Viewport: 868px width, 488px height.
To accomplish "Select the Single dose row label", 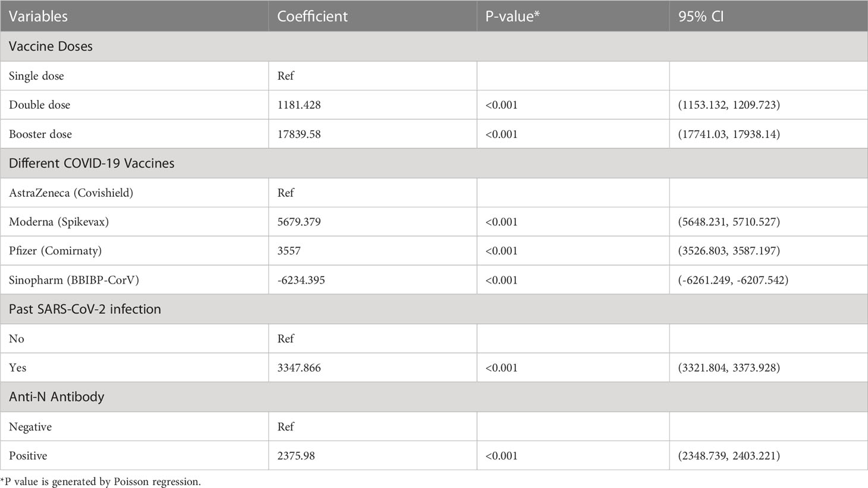I will (36, 76).
